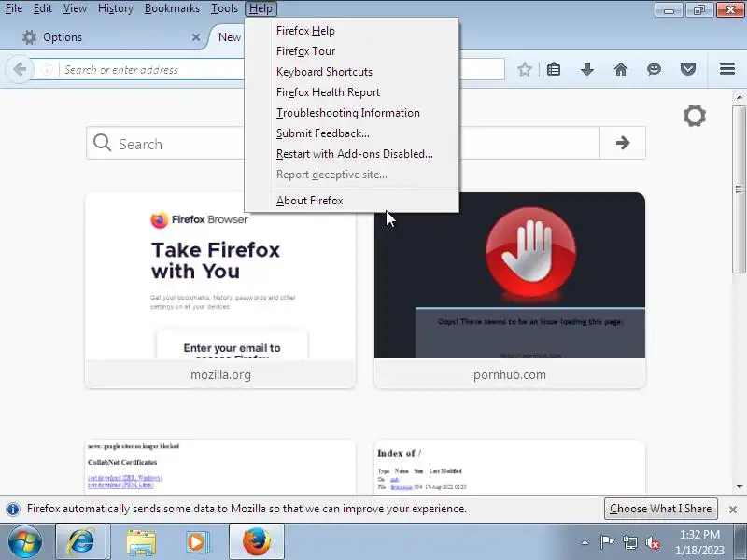Open the bookmarks list clipboard icon
747x560 pixels.
(x=554, y=69)
